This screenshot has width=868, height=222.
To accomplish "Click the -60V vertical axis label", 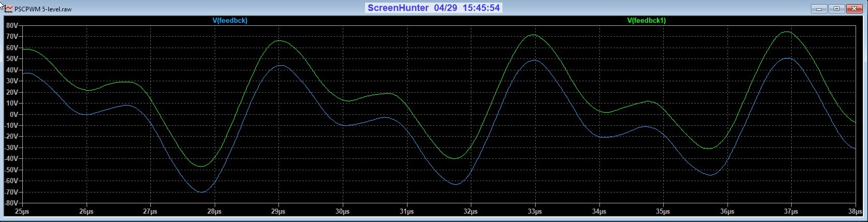I will click(x=11, y=181).
